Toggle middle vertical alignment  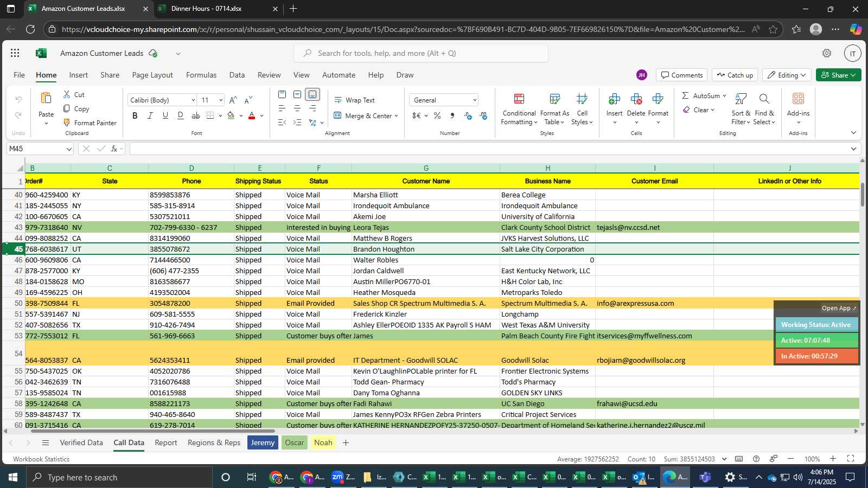click(x=297, y=94)
